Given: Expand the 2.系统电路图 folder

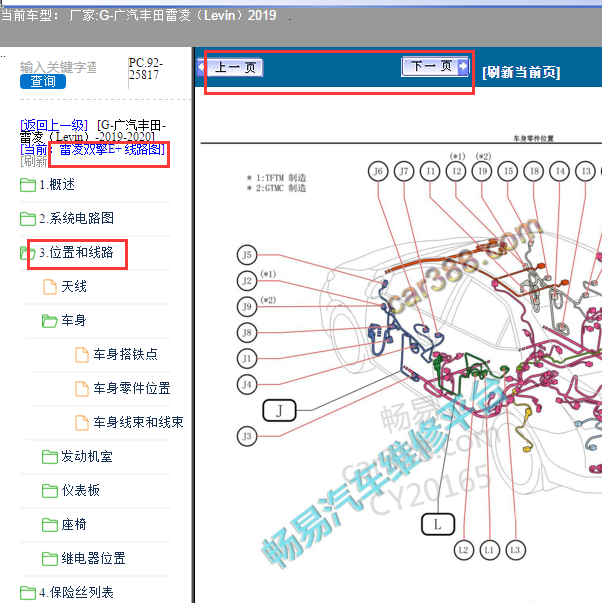Looking at the screenshot, I should coord(76,218).
